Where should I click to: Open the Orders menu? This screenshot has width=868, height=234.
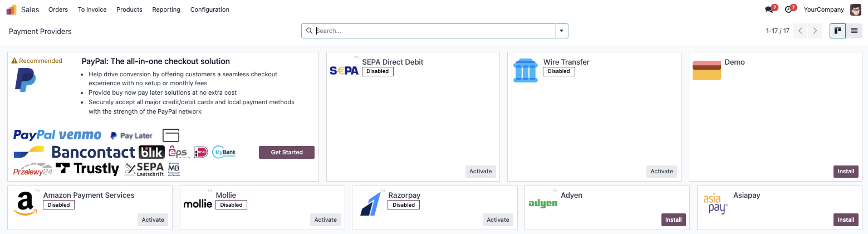tap(58, 9)
